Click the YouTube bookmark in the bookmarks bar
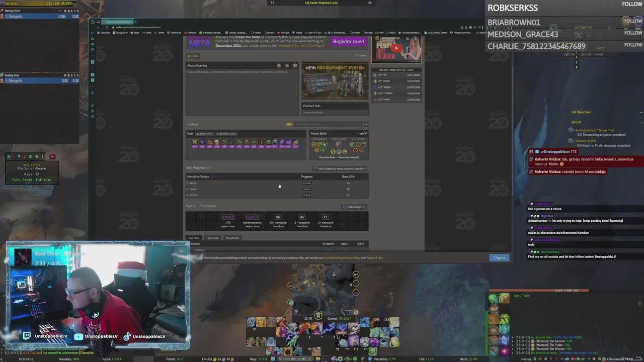Image resolution: width=644 pixels, height=362 pixels. [x=284, y=33]
